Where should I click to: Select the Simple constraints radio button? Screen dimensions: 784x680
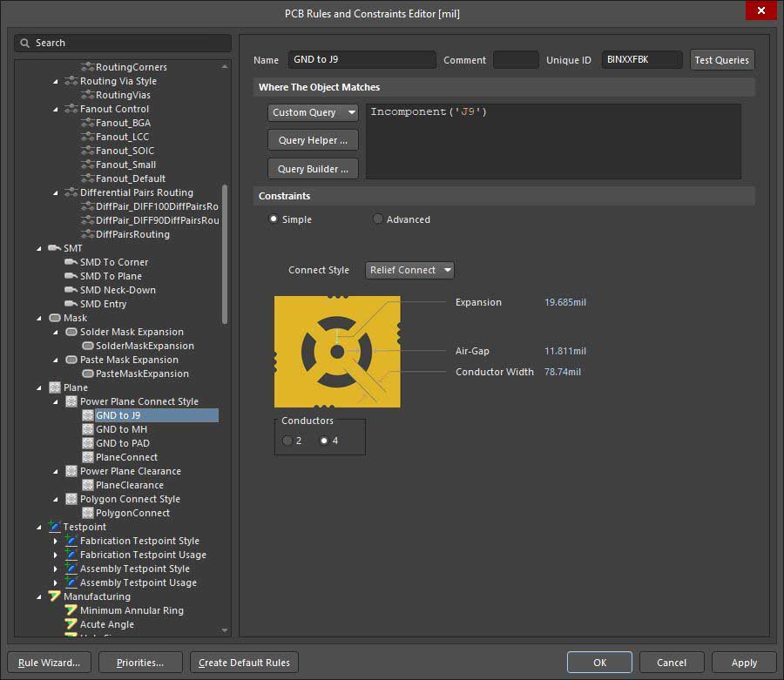click(x=274, y=219)
